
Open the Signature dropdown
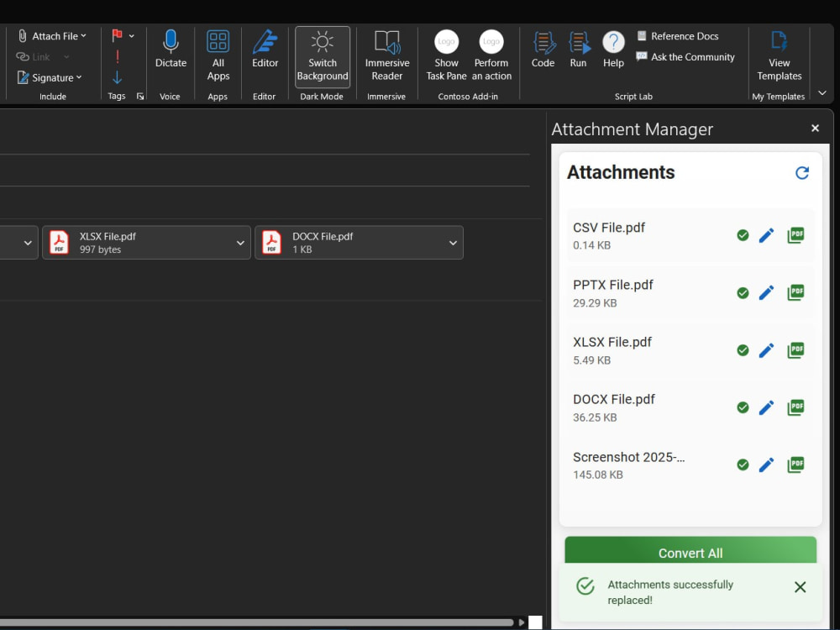click(x=50, y=77)
